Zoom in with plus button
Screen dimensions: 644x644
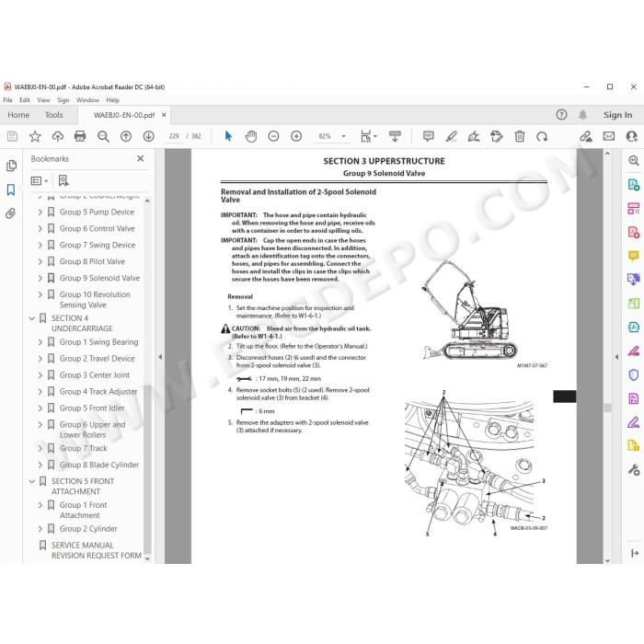(x=296, y=136)
